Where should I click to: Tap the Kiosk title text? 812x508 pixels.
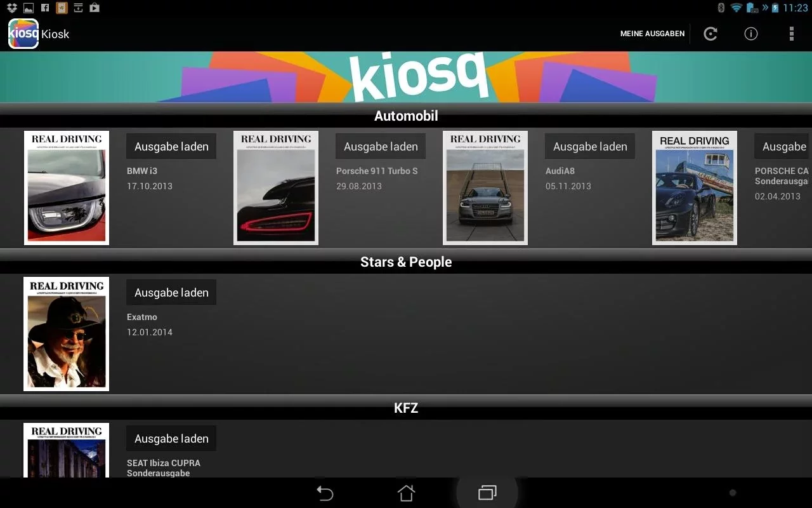pos(55,34)
